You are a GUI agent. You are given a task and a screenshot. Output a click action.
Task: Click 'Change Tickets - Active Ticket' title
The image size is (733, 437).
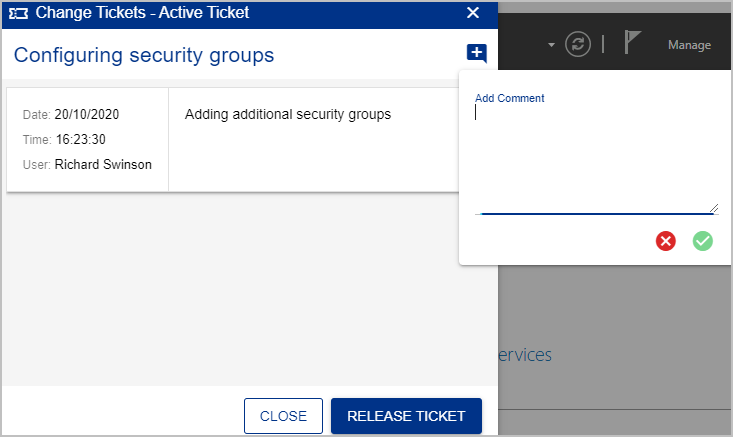pyautogui.click(x=142, y=13)
